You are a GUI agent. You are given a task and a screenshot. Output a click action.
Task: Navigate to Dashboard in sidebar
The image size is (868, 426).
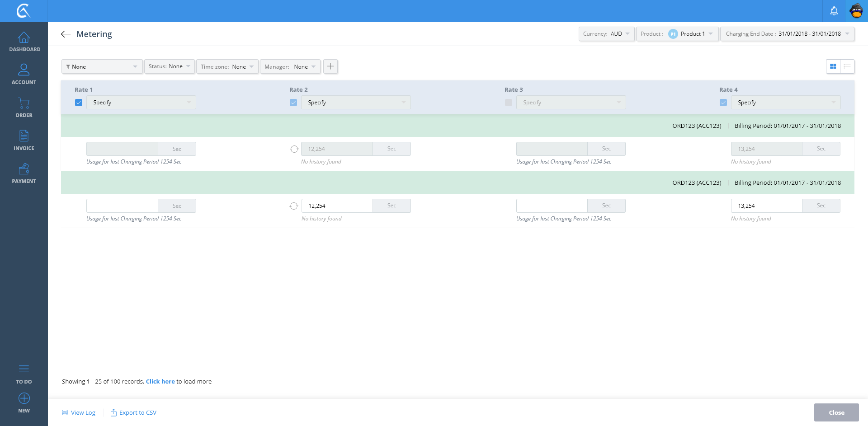24,42
